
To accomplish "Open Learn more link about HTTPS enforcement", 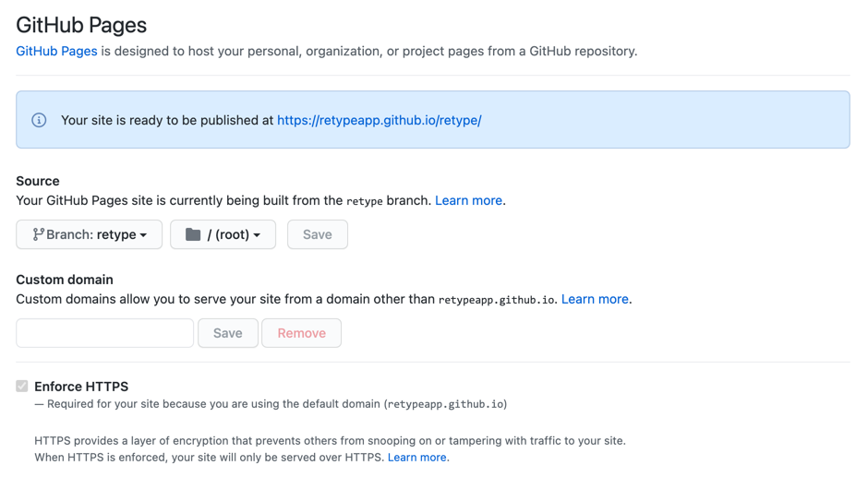I will click(x=417, y=457).
